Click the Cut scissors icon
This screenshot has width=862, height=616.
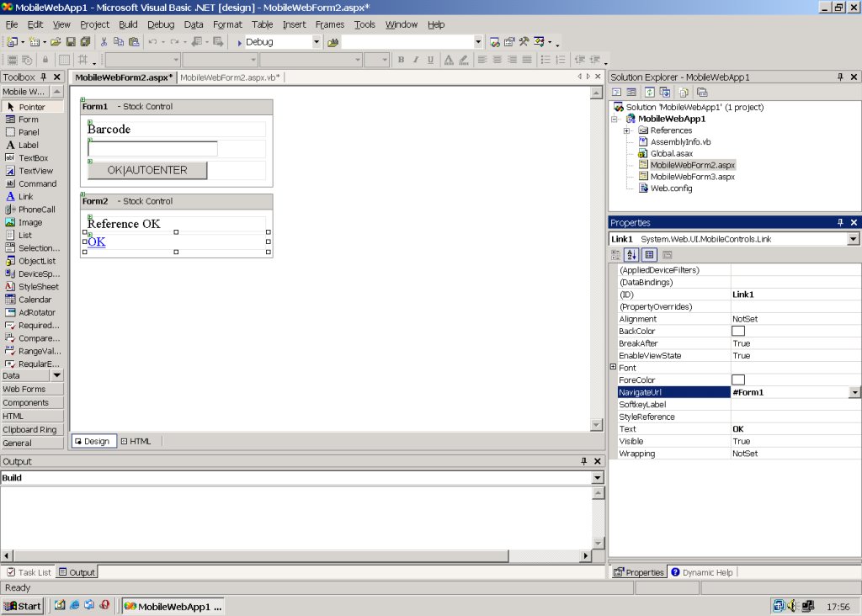tap(104, 42)
